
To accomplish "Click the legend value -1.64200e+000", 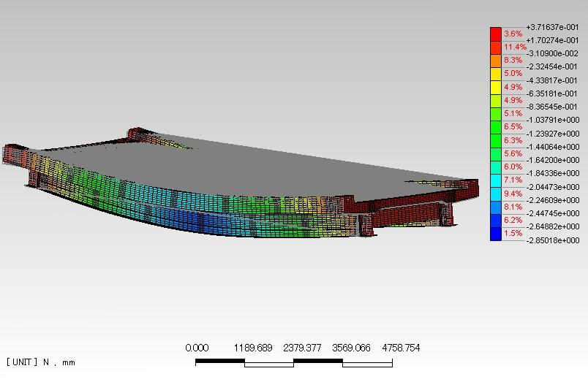I will [x=553, y=160].
